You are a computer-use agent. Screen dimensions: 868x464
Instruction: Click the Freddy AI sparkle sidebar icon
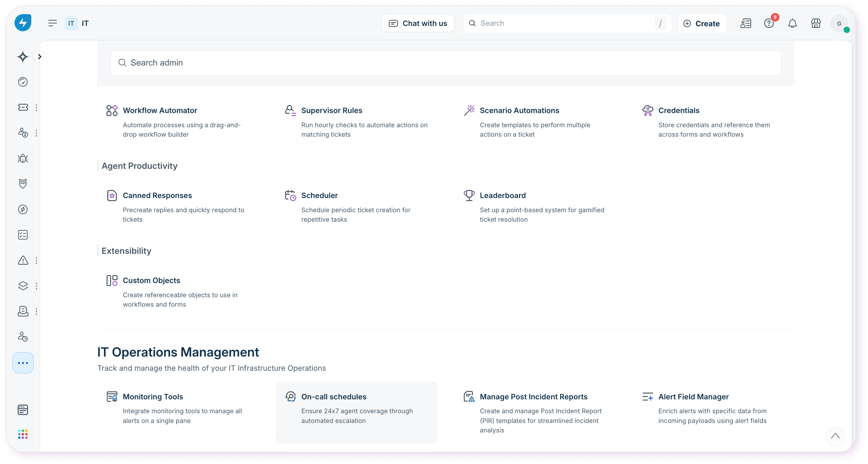[22, 57]
